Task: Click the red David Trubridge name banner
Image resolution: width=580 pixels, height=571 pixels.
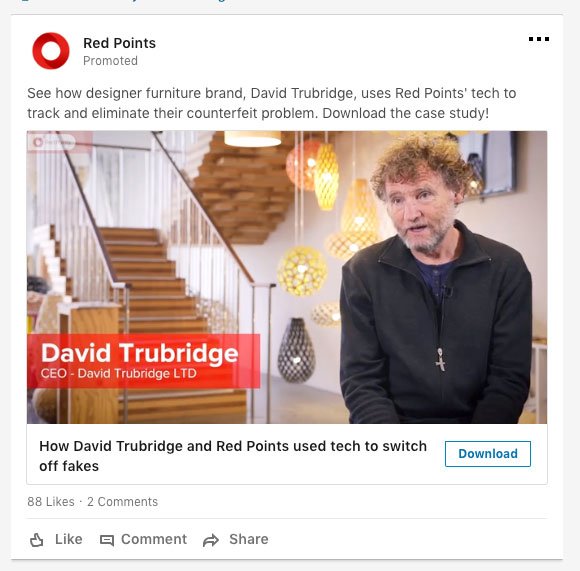Action: (143, 361)
